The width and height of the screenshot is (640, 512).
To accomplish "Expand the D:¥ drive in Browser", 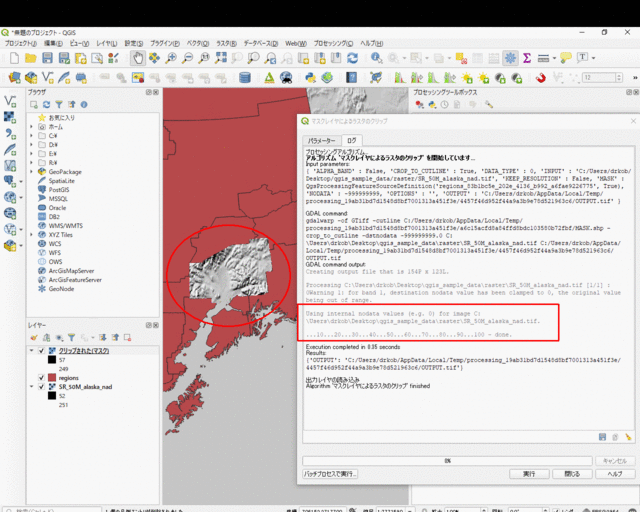I will (x=31, y=145).
